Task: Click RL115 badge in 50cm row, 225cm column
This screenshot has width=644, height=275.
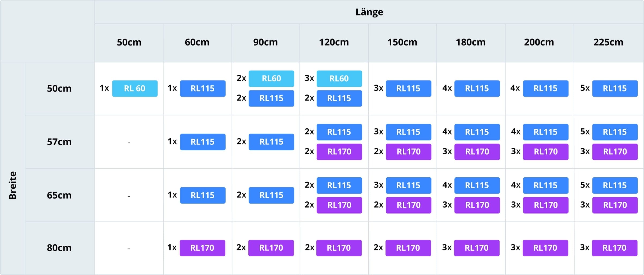Action: tap(615, 89)
